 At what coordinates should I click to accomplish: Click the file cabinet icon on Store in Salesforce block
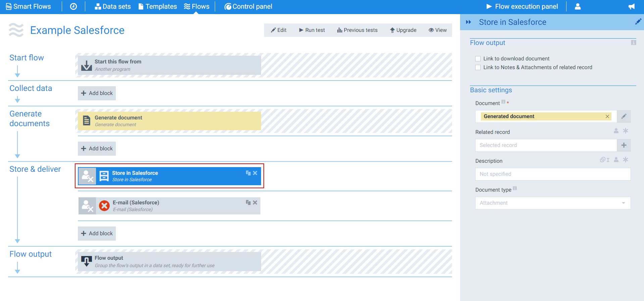[104, 176]
